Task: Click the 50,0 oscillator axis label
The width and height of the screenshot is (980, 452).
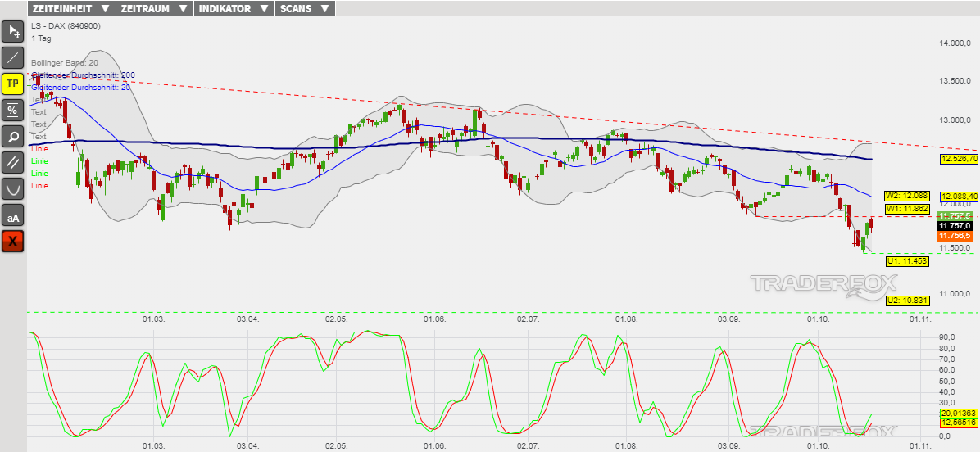Action: coord(947,381)
